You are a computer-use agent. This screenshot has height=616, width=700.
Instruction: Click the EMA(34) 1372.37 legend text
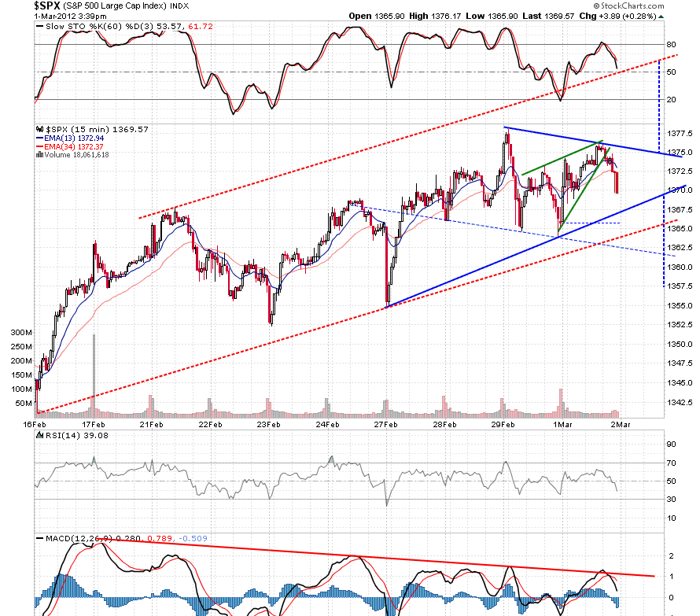[74, 146]
